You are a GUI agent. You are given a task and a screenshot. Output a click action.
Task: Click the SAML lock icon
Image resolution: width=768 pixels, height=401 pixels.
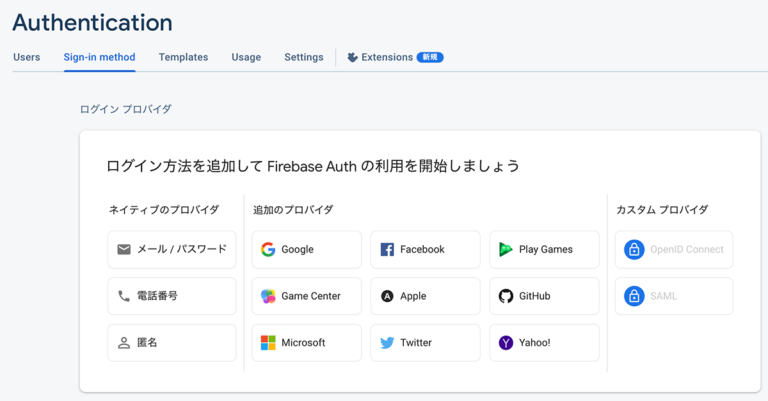[634, 296]
